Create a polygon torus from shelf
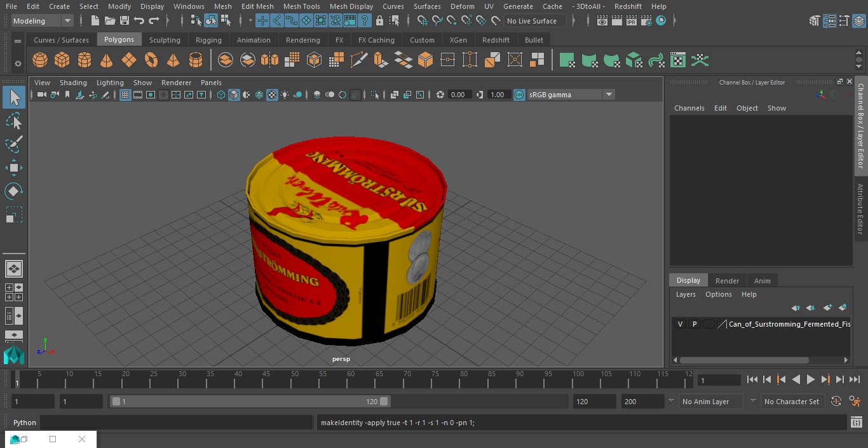 (x=151, y=60)
